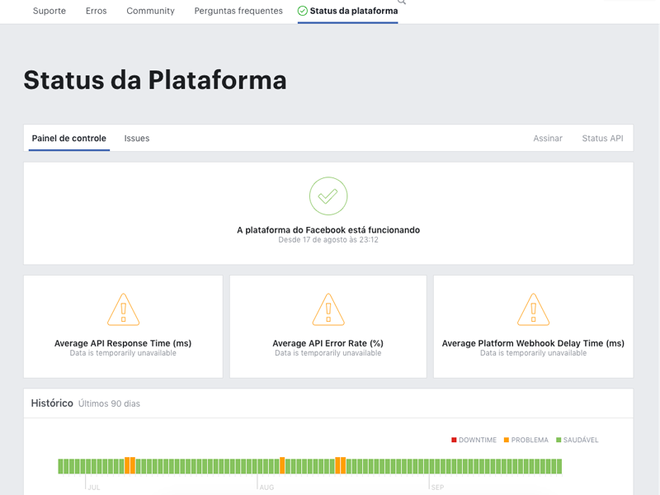
Task: Switch to the Issues tab
Action: 137,138
